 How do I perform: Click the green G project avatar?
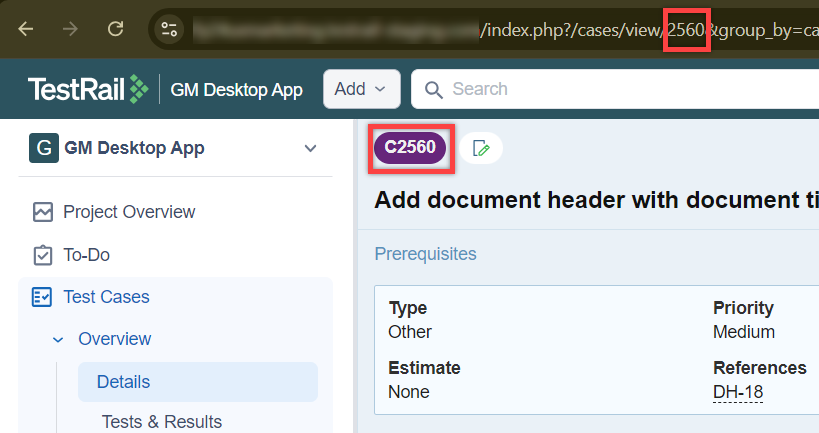click(x=43, y=148)
